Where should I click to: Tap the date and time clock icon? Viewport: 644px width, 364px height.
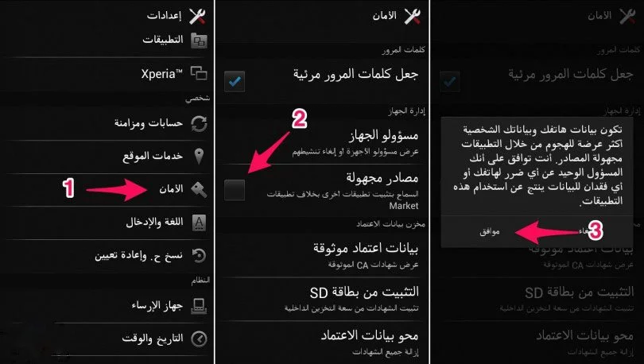200,339
